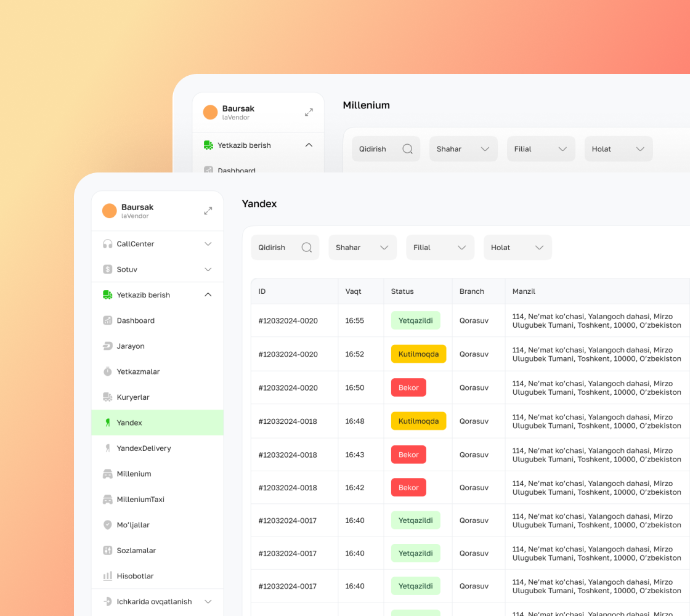Go to Sozlamalar settings

(x=157, y=550)
